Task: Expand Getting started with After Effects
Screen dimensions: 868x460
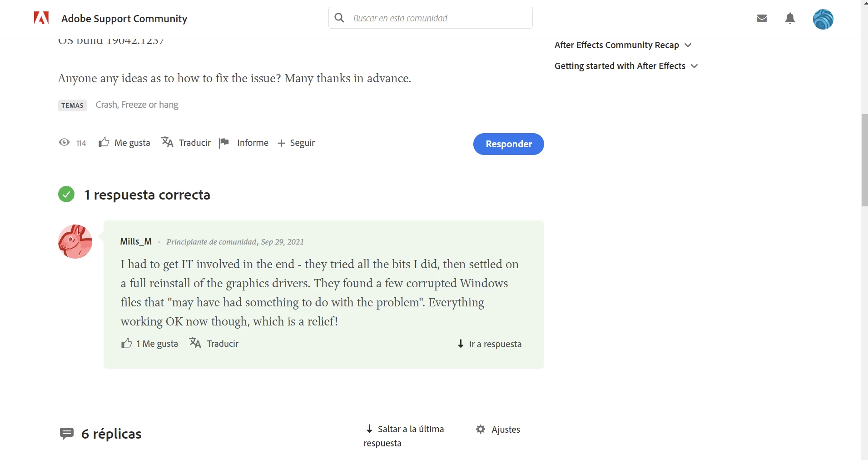Action: click(626, 66)
